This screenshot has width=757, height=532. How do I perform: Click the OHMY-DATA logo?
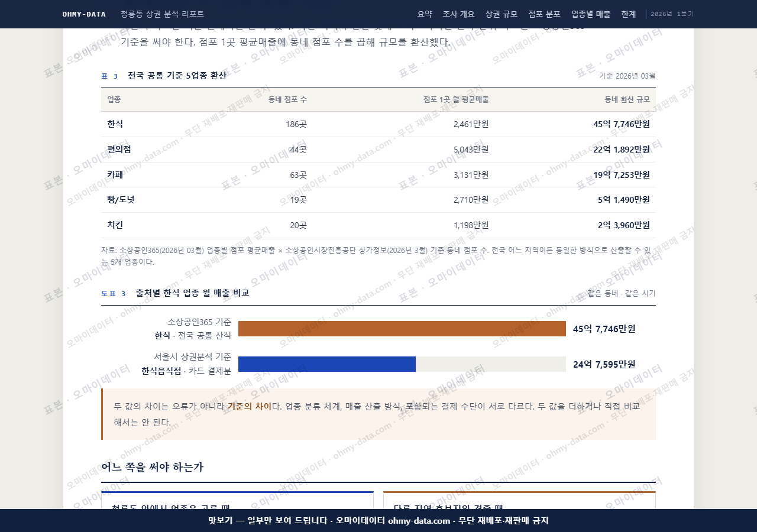coord(84,14)
